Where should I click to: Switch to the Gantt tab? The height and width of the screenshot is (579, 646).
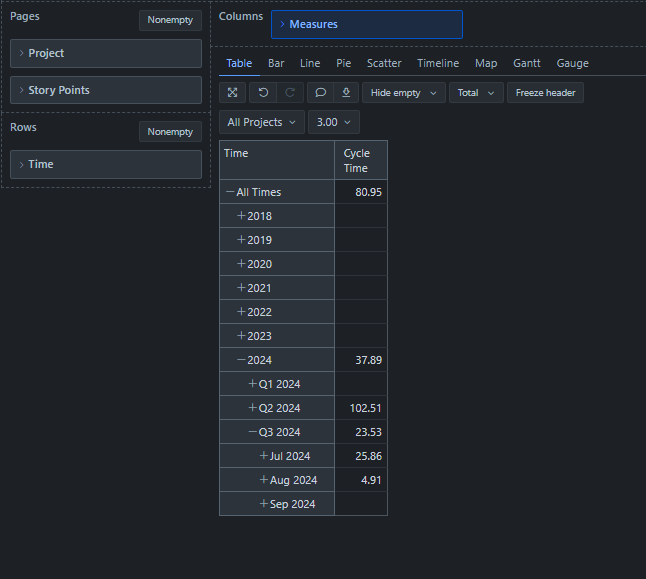[527, 63]
